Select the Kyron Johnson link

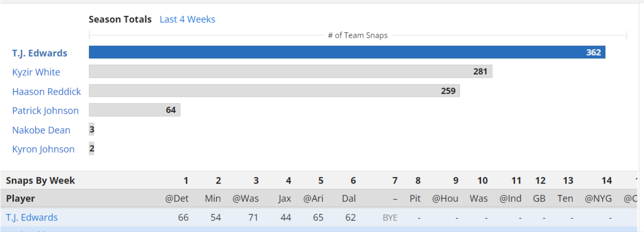pyautogui.click(x=43, y=149)
